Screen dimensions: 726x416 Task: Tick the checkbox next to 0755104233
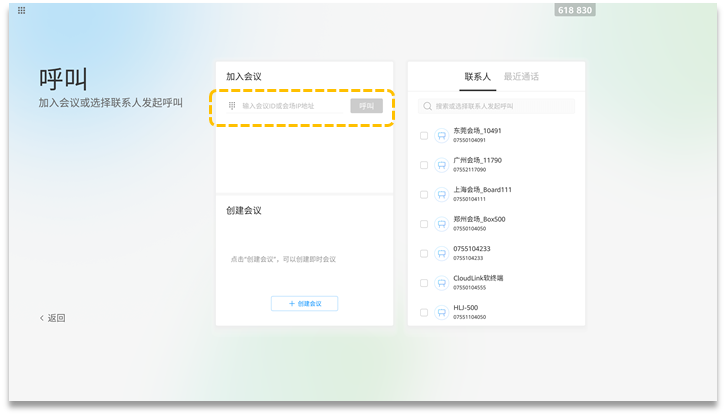tap(424, 253)
